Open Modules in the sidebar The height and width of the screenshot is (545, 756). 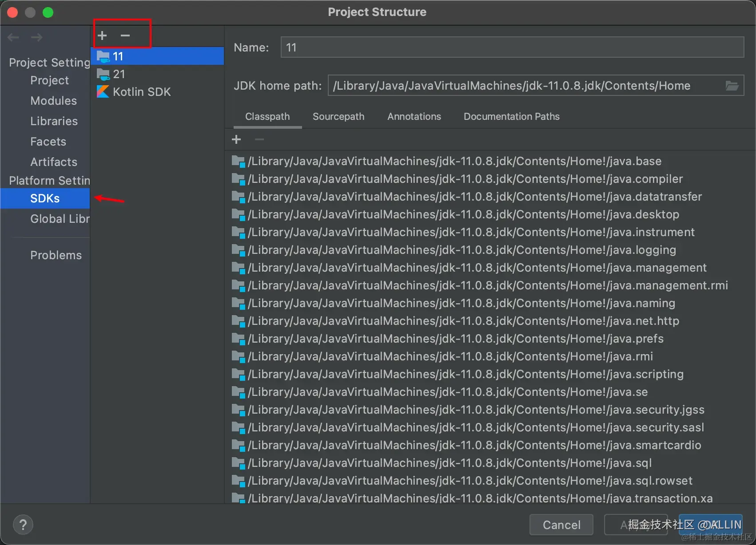tap(53, 101)
